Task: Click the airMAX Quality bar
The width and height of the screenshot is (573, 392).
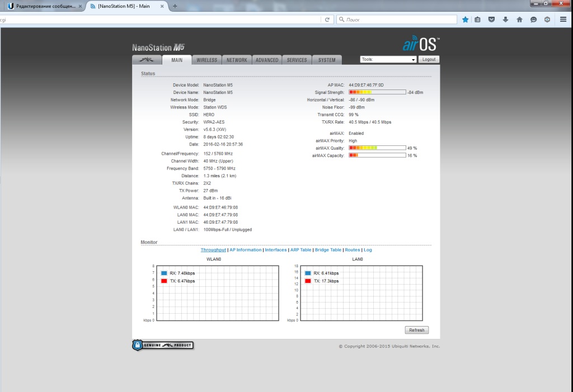Action: [377, 148]
